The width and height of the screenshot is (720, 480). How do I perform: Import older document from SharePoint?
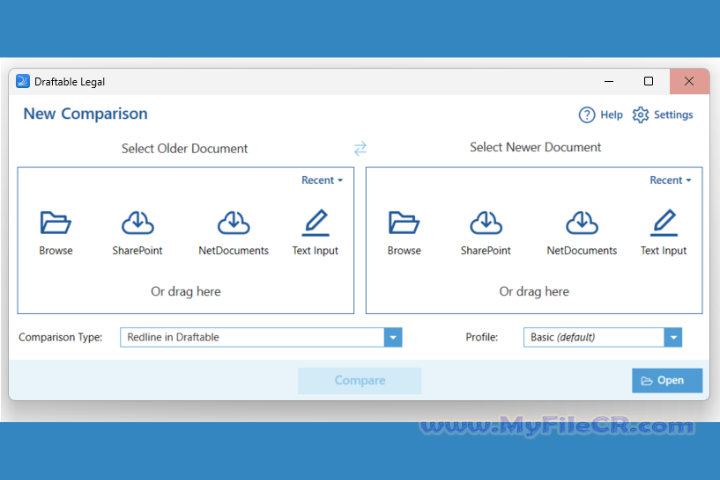coord(137,233)
